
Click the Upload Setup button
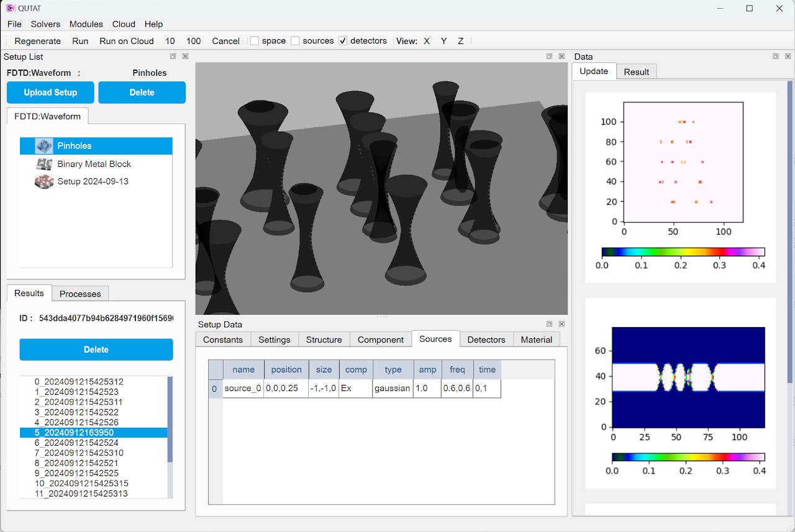[x=50, y=92]
